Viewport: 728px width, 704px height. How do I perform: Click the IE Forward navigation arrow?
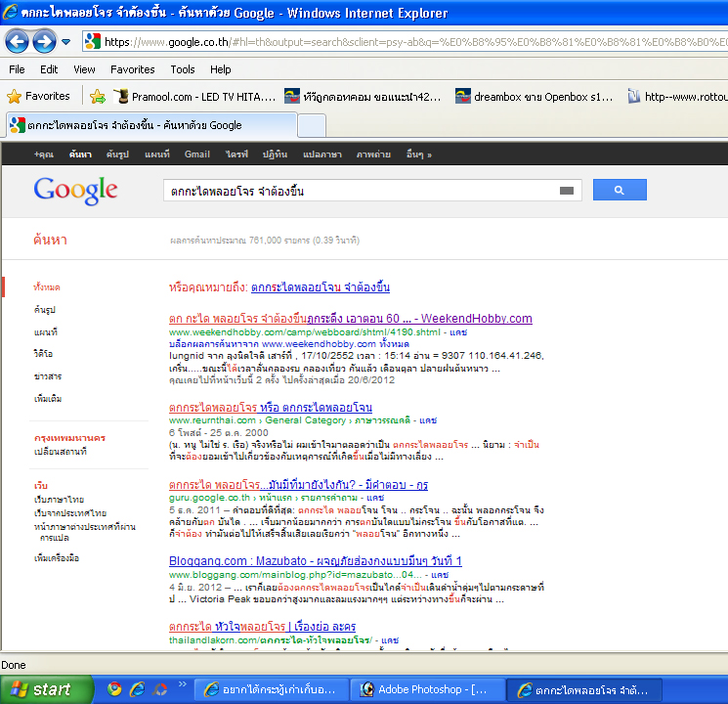[44, 42]
